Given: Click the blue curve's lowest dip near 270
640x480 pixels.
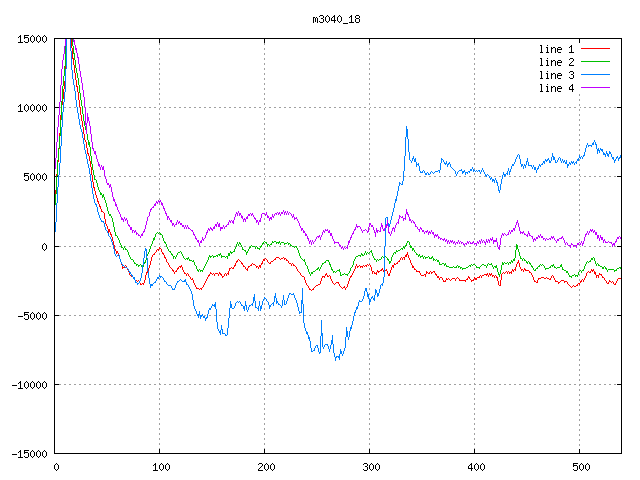Looking at the screenshot, I should [x=337, y=358].
